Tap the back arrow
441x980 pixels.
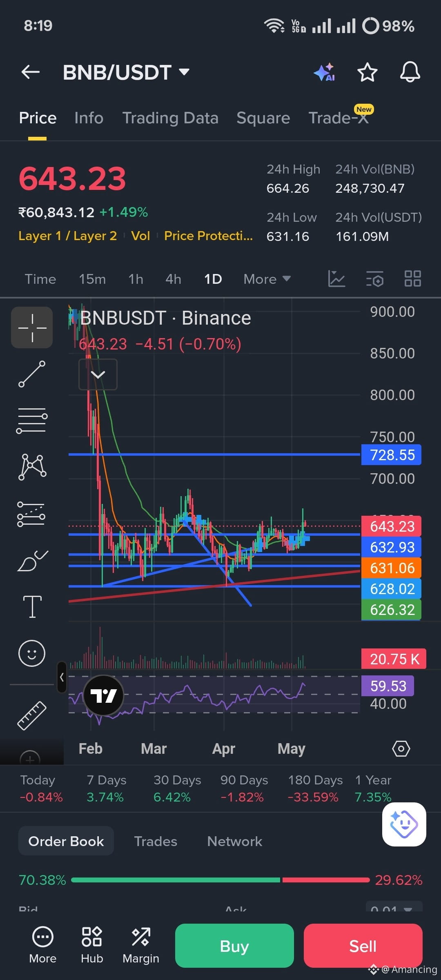[x=31, y=72]
